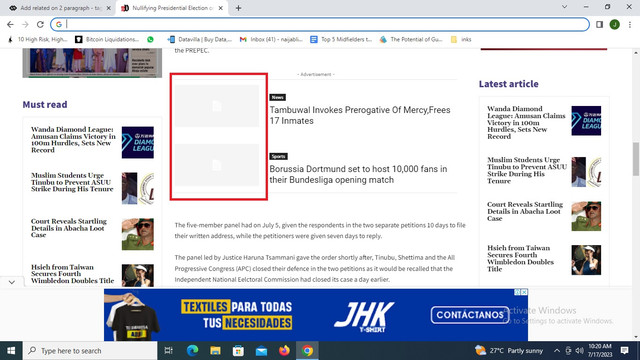640x360 pixels.
Task: Open the 10 High Risk, High bookmark
Action: 37,40
